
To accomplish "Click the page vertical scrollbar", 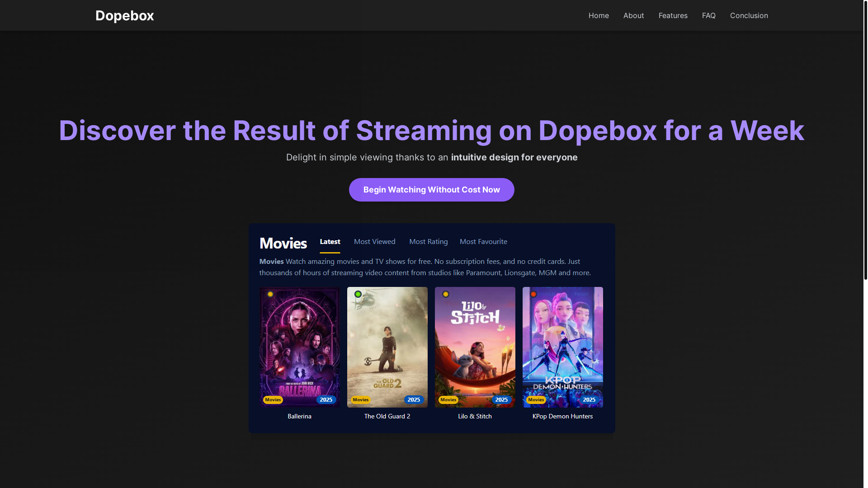I will (x=865, y=140).
